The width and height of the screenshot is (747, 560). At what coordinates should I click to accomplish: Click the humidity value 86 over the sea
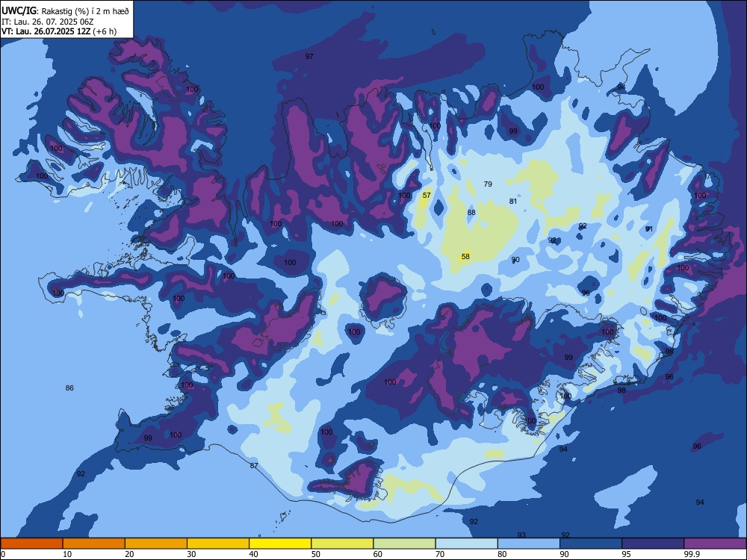[69, 388]
